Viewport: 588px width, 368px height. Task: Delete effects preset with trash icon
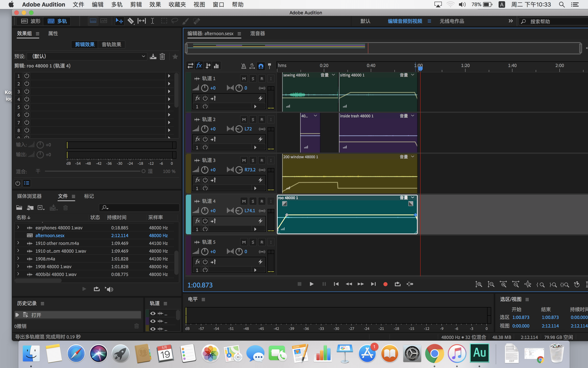click(162, 56)
